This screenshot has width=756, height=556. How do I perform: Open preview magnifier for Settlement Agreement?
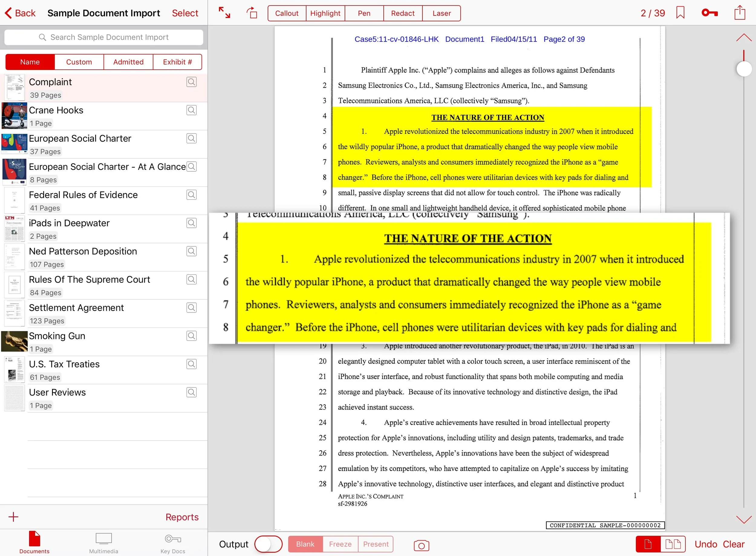192,308
